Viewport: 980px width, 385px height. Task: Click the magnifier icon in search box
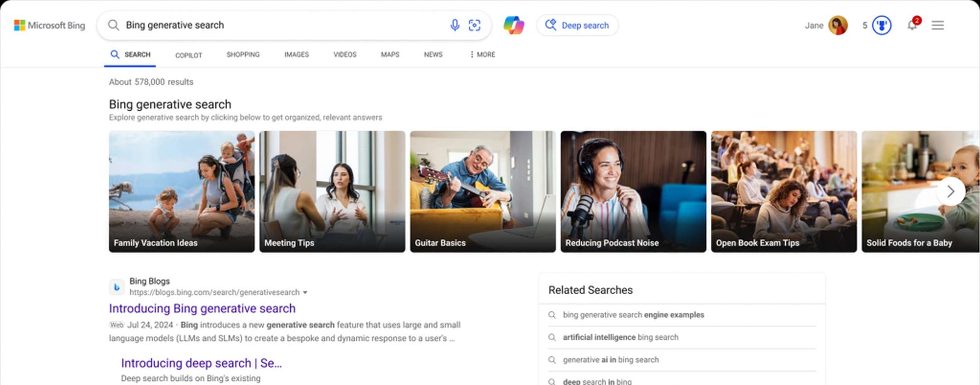point(113,25)
